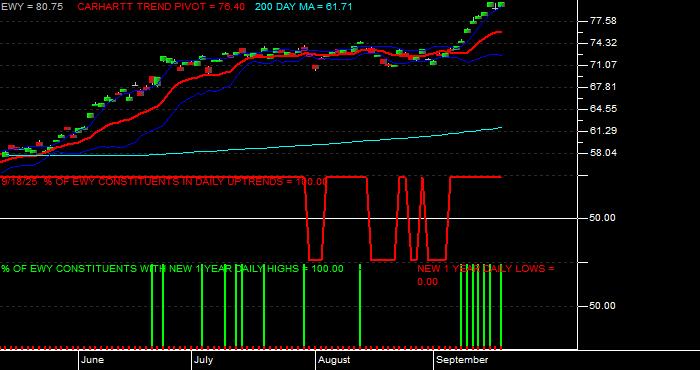Viewport: 700px width, 370px height.
Task: Click the lone green new-high bar in August
Action: [x=360, y=306]
